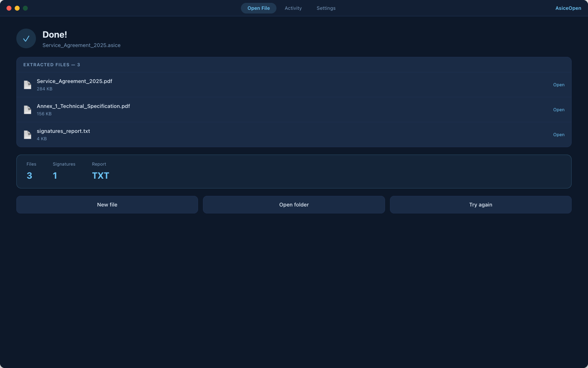Close the window with the red button
Screen dimensions: 588x368
pyautogui.click(x=9, y=8)
